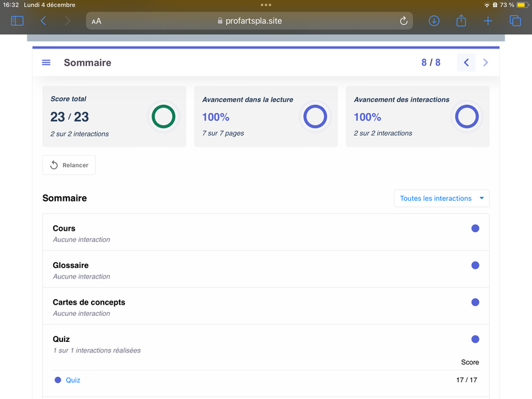
Task: Open a new tab with plus icon
Action: coord(488,21)
